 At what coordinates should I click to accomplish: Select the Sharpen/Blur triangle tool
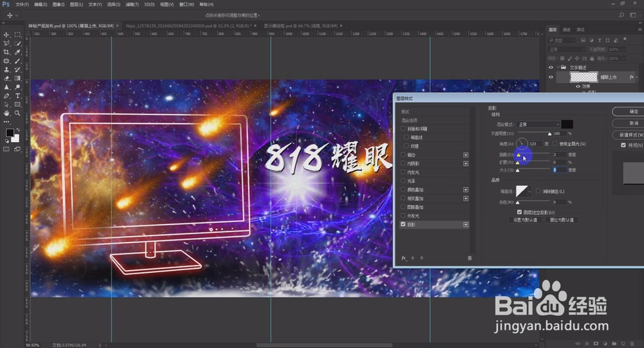click(x=6, y=87)
